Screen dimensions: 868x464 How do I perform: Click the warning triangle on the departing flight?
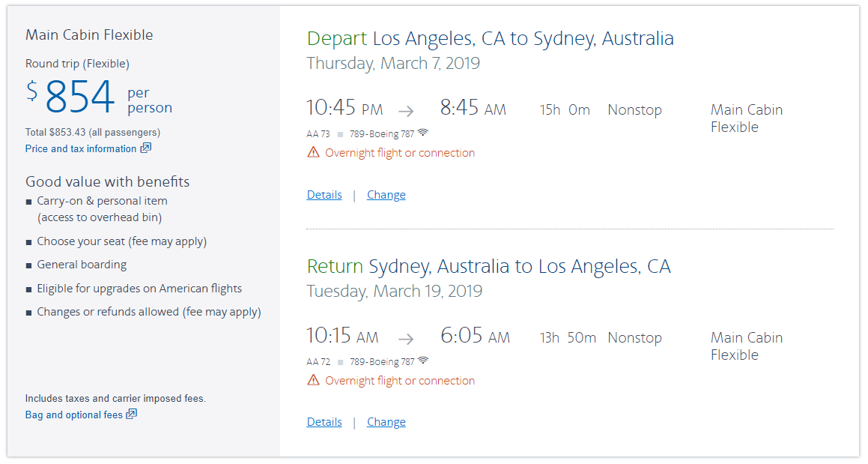(313, 152)
